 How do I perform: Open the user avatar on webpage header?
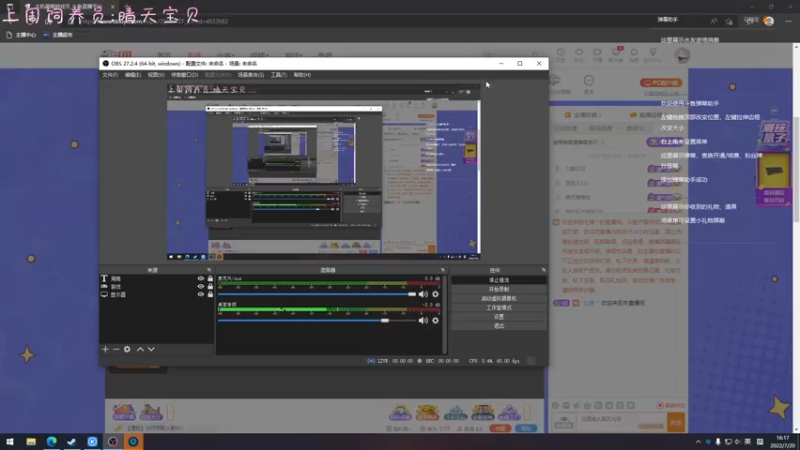pyautogui.click(x=682, y=55)
